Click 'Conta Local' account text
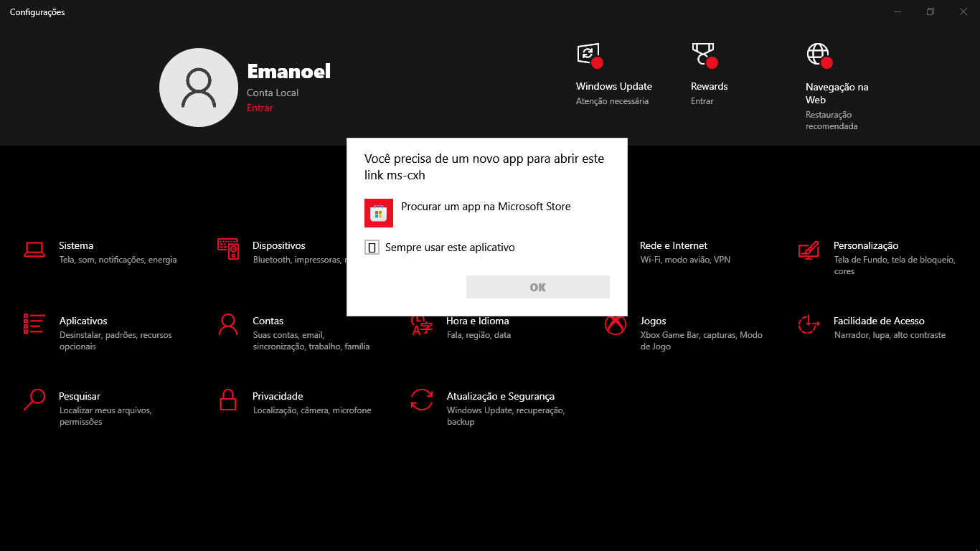 pyautogui.click(x=273, y=93)
